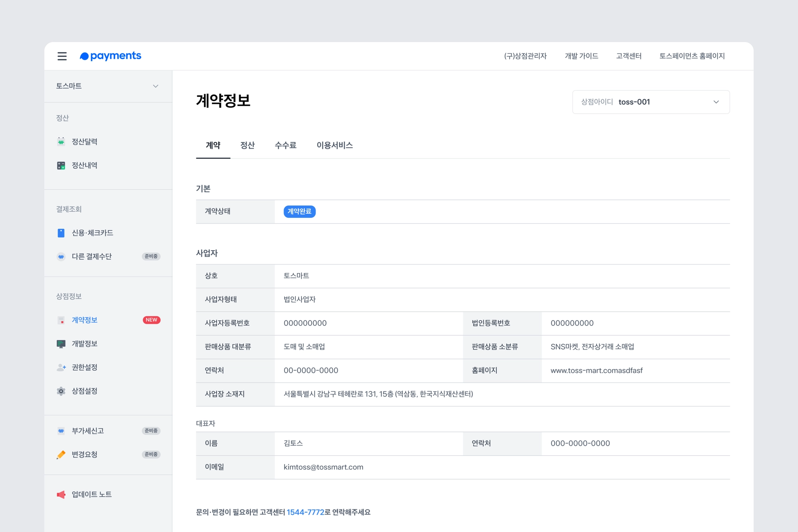Click the 변경요청 pencil icon
Image resolution: width=798 pixels, height=532 pixels.
[61, 454]
